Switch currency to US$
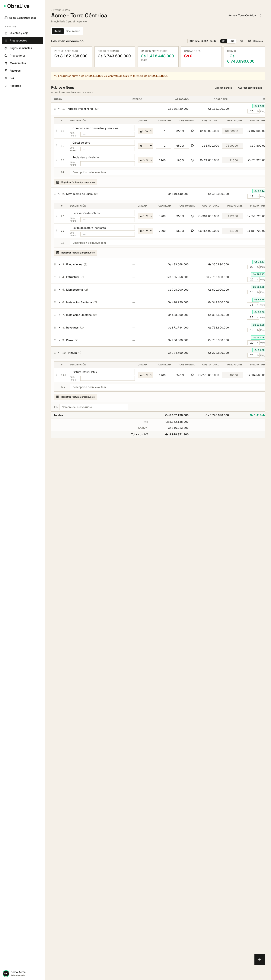The image size is (271, 980). (232, 41)
